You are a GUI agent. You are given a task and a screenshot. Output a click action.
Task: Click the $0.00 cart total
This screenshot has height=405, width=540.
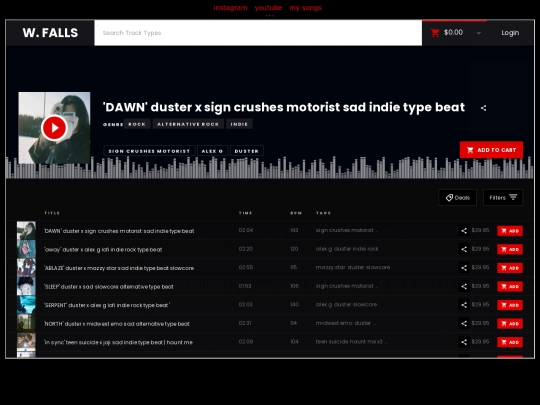point(453,32)
